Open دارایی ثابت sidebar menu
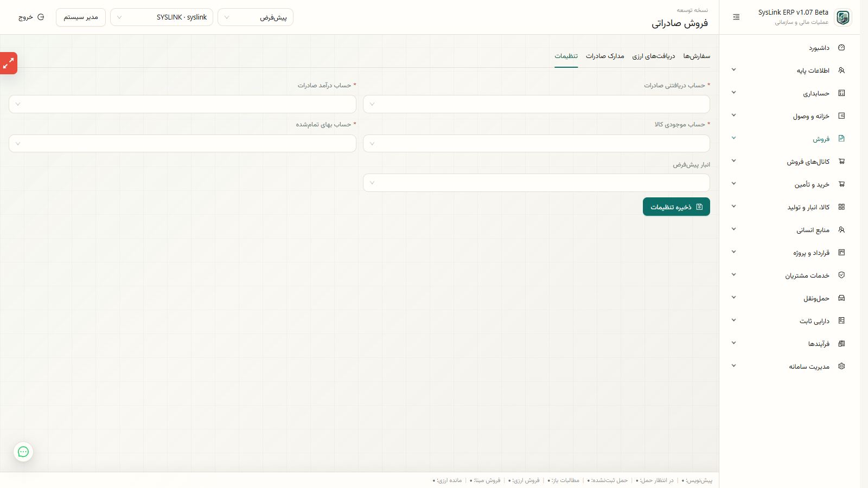Screen dimensions: 868x488 click(x=789, y=321)
